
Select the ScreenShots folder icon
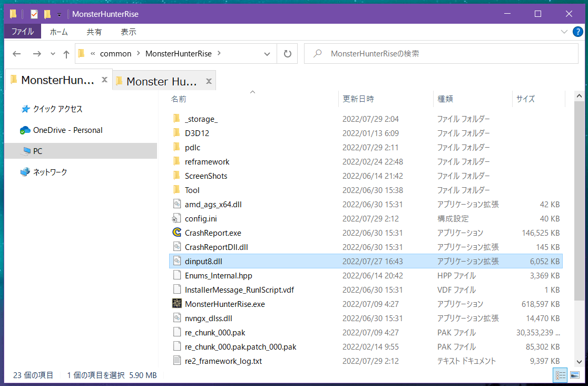177,176
